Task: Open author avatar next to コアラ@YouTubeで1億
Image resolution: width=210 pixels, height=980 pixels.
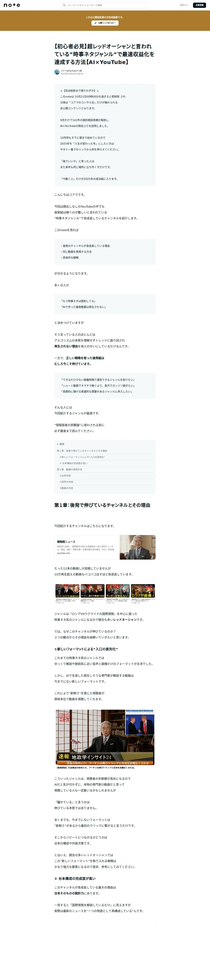Action: tap(57, 72)
